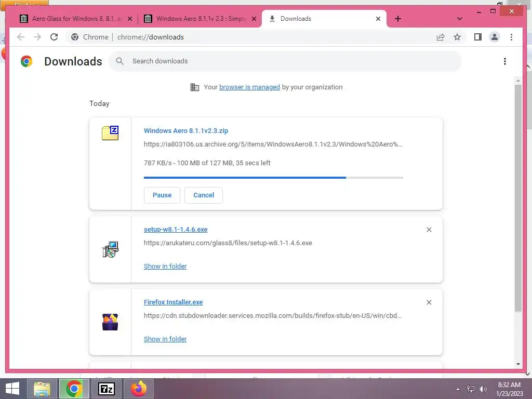Image resolution: width=532 pixels, height=399 pixels.
Task: Open the Downloads page more actions menu
Action: [505, 61]
